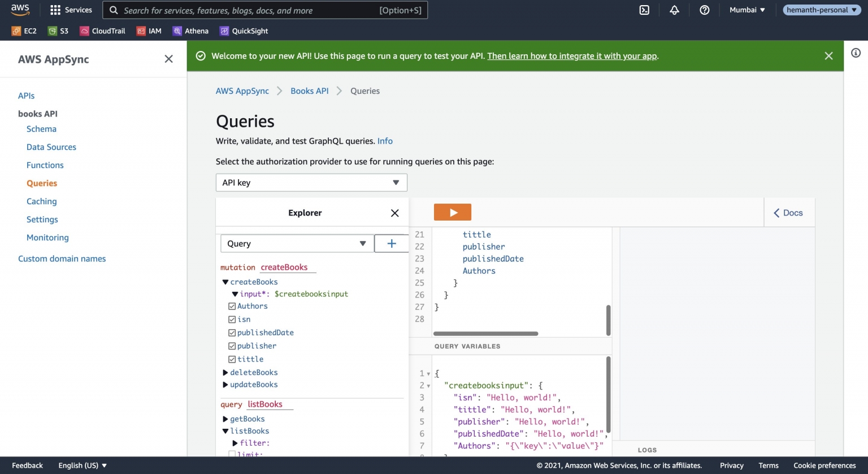The width and height of the screenshot is (868, 474).
Task: Toggle the publishedDate field checkbox
Action: (x=232, y=333)
